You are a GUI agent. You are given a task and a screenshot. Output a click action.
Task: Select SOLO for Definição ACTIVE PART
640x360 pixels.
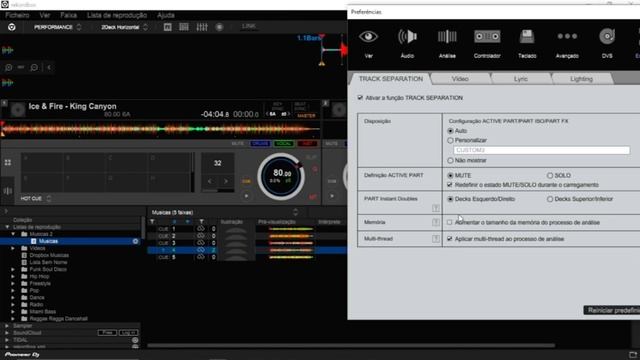point(550,176)
